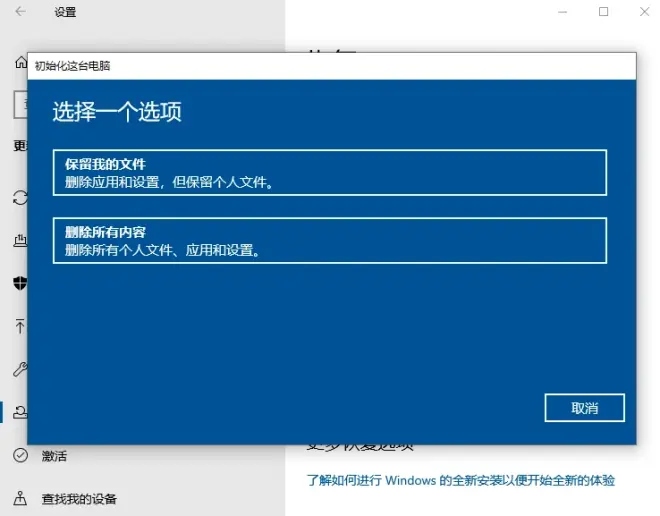660x516 pixels.
Task: Go back with the Settings back arrow
Action: (20, 12)
